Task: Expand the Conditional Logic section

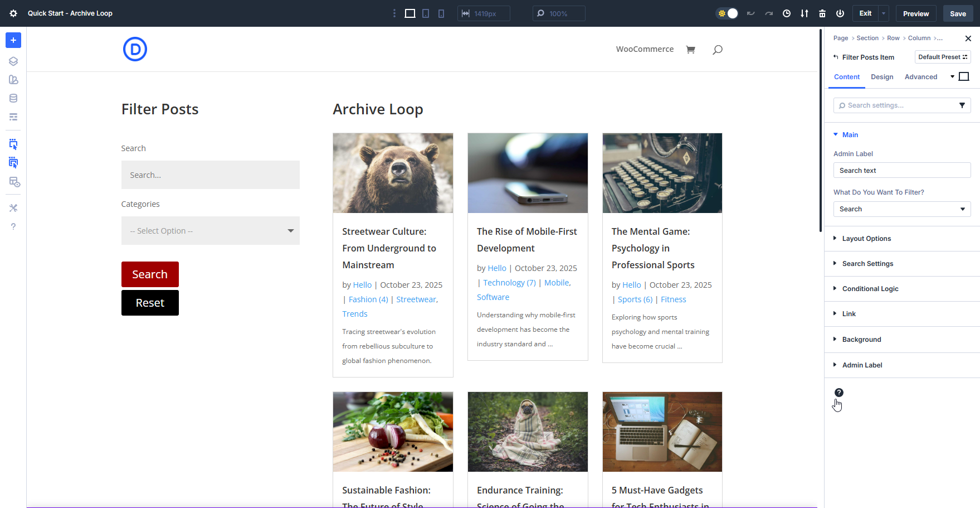Action: tap(870, 288)
